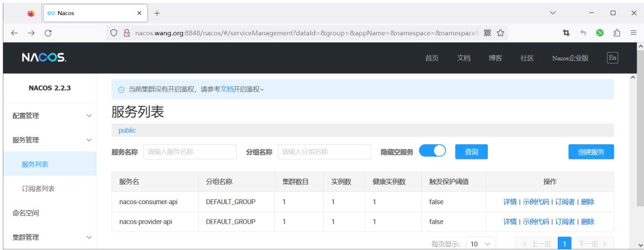Image resolution: width=644 pixels, height=250 pixels.
Task: Click the Firefox icon in title bar
Action: coord(31,13)
